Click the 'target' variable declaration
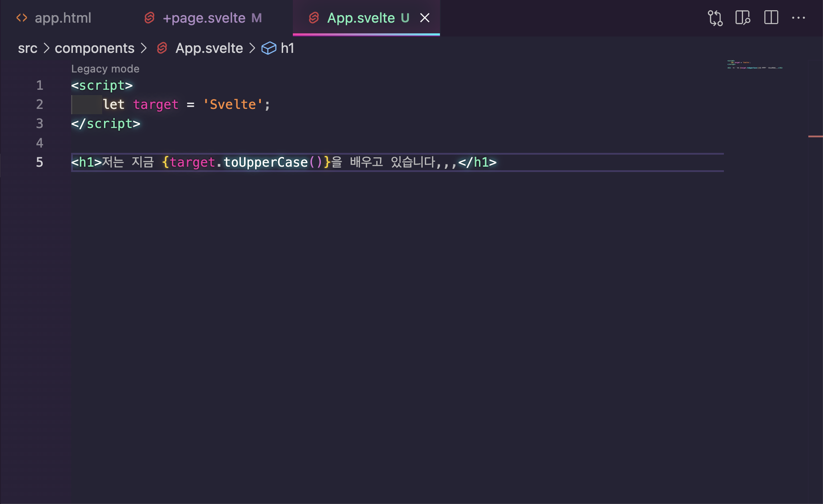Viewport: 823px width, 504px height. (156, 104)
